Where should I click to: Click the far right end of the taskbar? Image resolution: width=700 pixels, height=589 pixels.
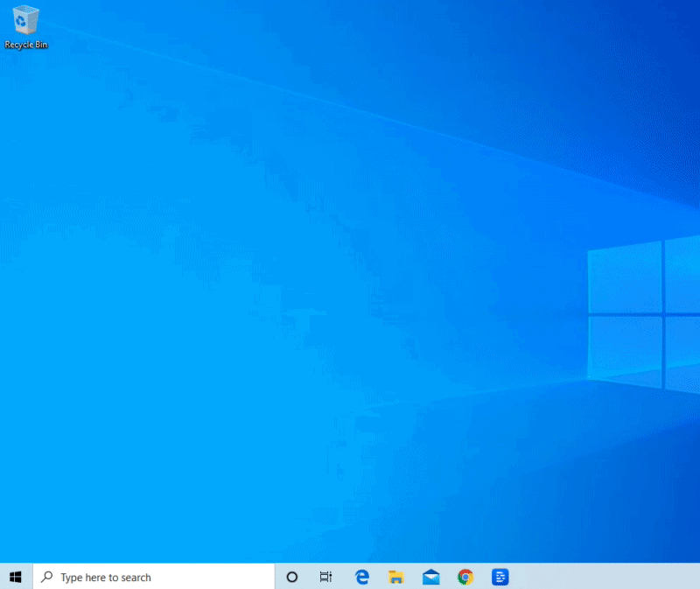pyautogui.click(x=696, y=577)
